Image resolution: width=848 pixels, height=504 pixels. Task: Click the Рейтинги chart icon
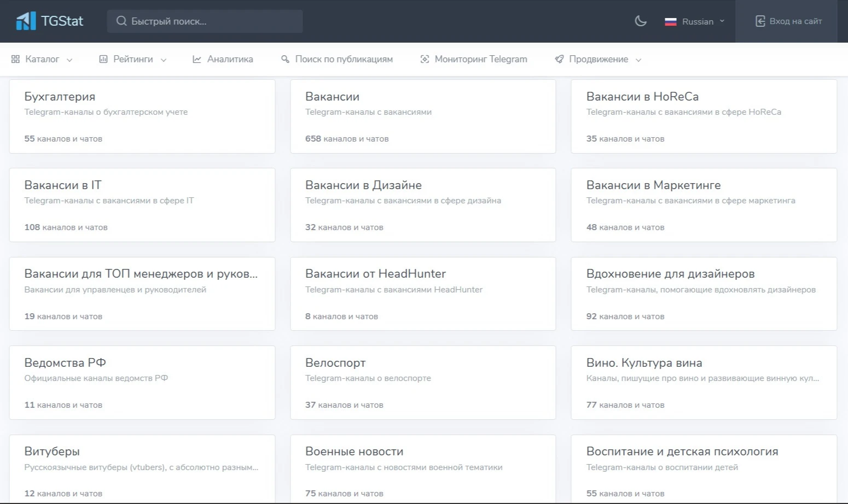point(103,59)
